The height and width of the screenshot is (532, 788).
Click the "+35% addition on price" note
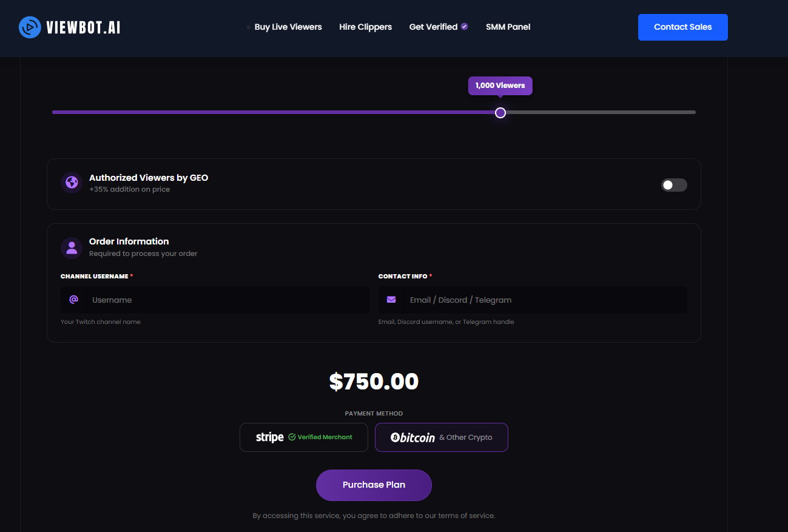click(x=130, y=189)
